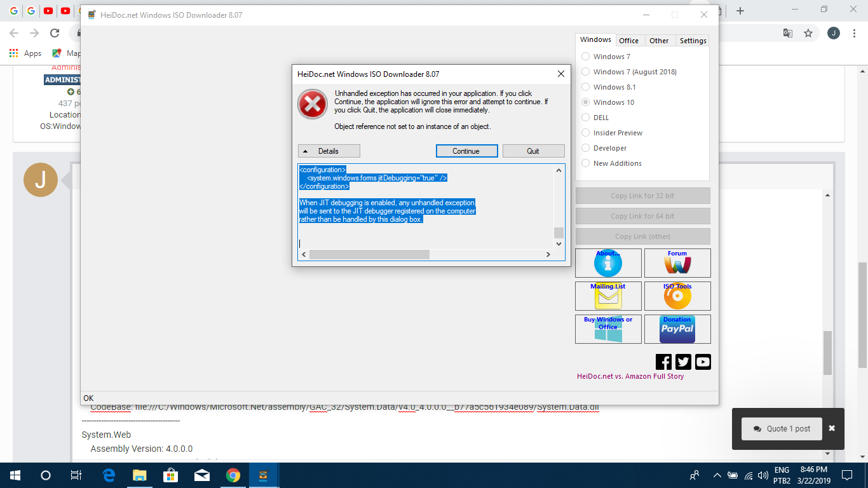This screenshot has height=488, width=868.
Task: Switch to the Office tab
Action: [x=629, y=41]
